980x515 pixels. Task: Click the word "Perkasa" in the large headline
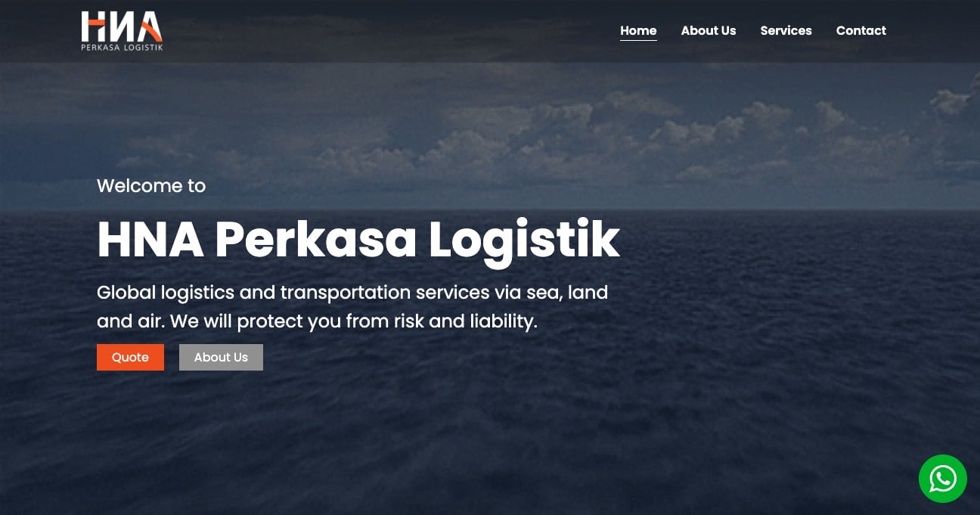point(316,240)
